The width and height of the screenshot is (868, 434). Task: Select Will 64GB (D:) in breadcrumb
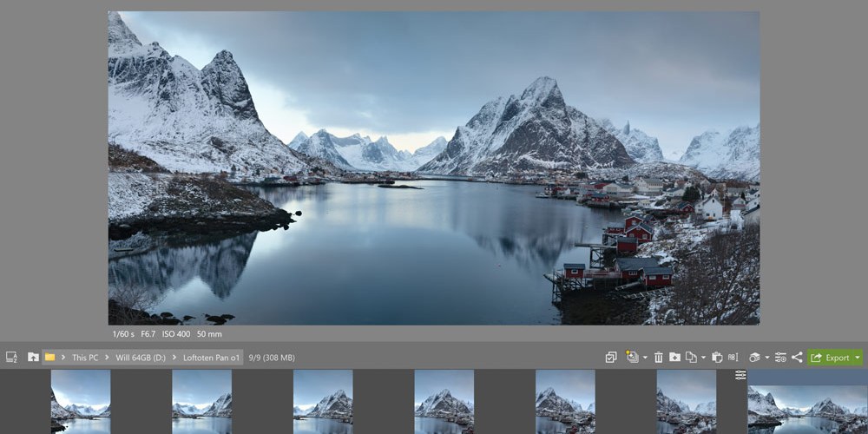[141, 358]
